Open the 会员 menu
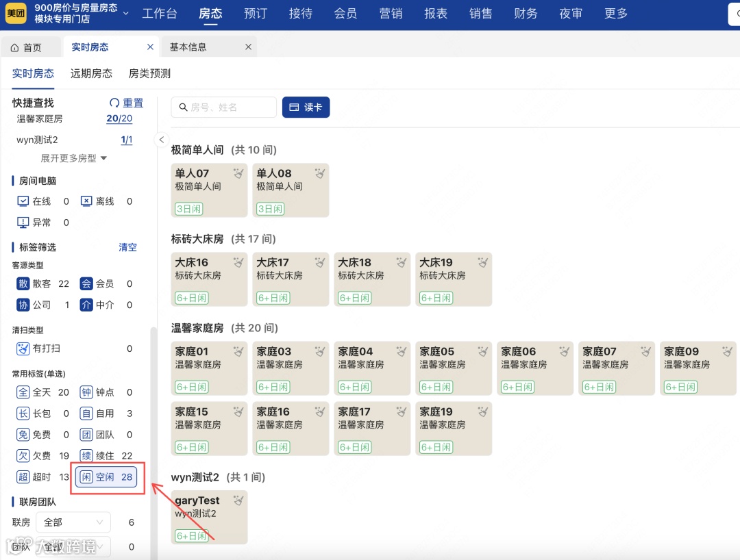 (x=345, y=14)
